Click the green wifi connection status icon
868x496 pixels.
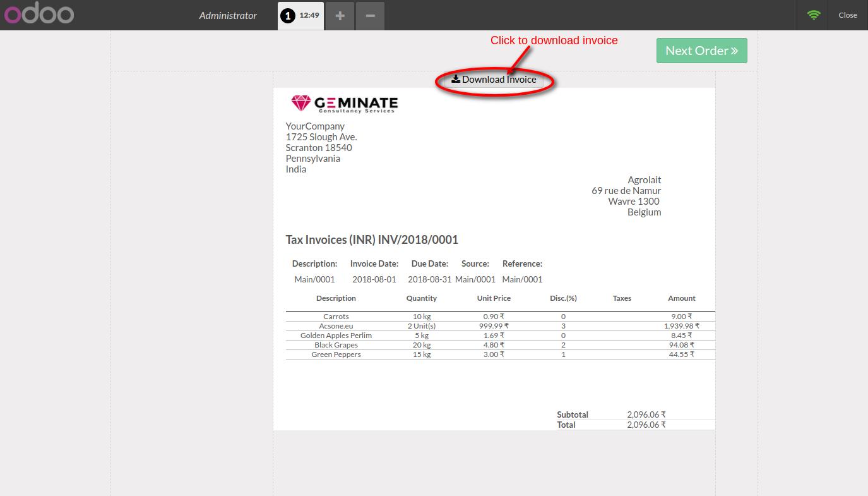tap(813, 15)
